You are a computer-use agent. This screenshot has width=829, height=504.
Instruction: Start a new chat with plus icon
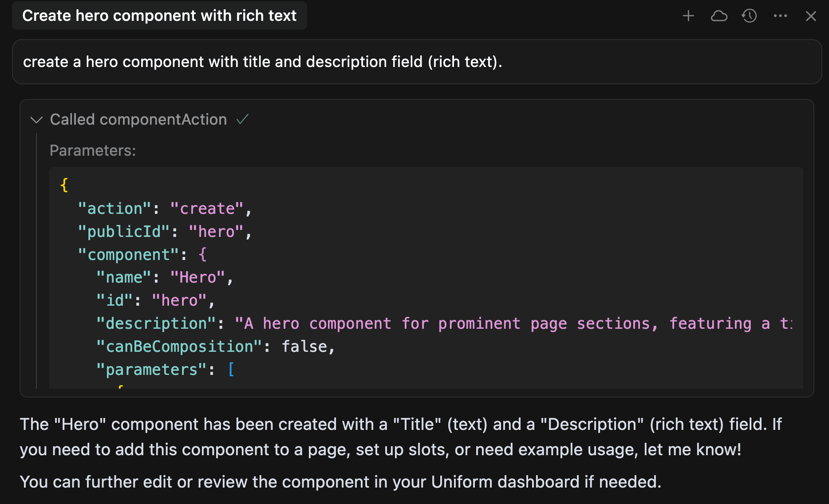tap(688, 16)
